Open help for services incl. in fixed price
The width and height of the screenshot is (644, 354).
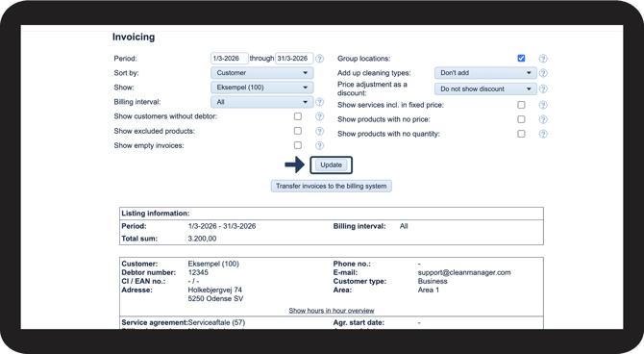543,105
